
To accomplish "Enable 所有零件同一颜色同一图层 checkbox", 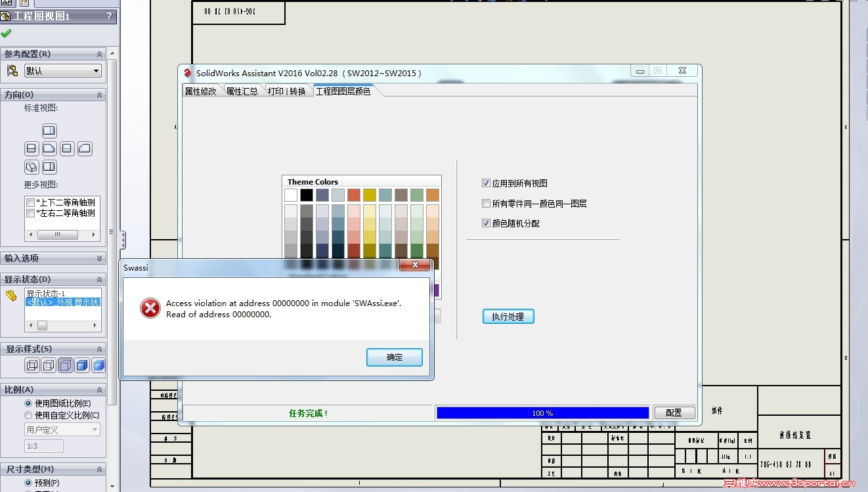I will coord(487,204).
